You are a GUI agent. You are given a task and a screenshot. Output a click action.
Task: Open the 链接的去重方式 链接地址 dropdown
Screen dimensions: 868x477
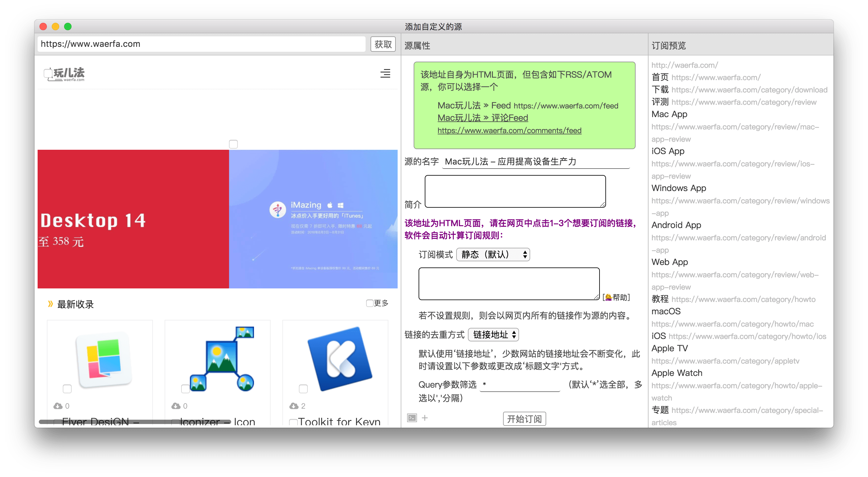[493, 335]
